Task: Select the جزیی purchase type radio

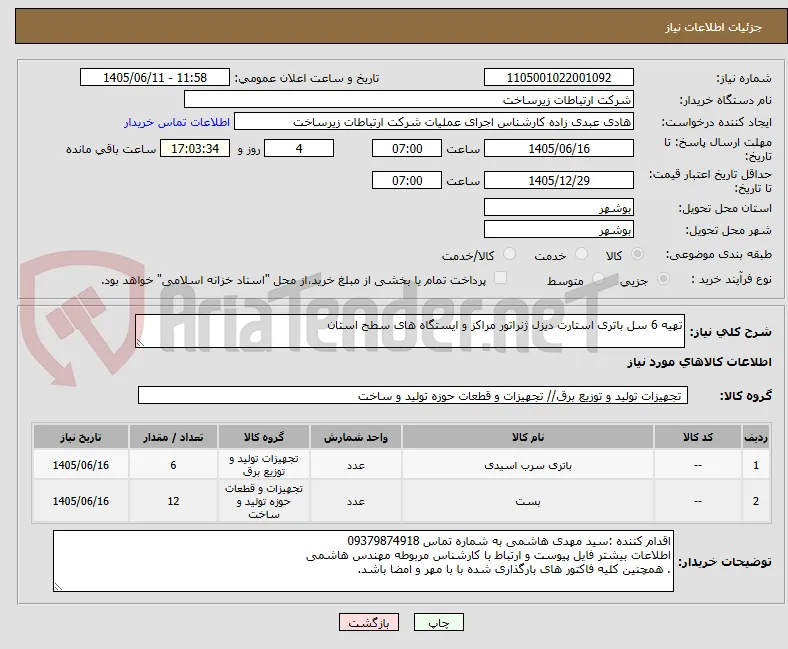Action: pos(663,278)
